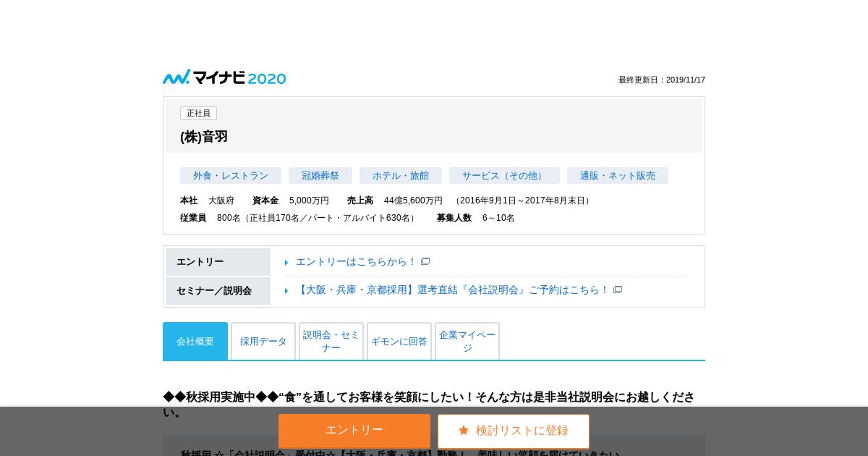Viewport: 868px width, 456px height.
Task: Click the external window icon after エントリーはこちらから
Action: [x=425, y=261]
